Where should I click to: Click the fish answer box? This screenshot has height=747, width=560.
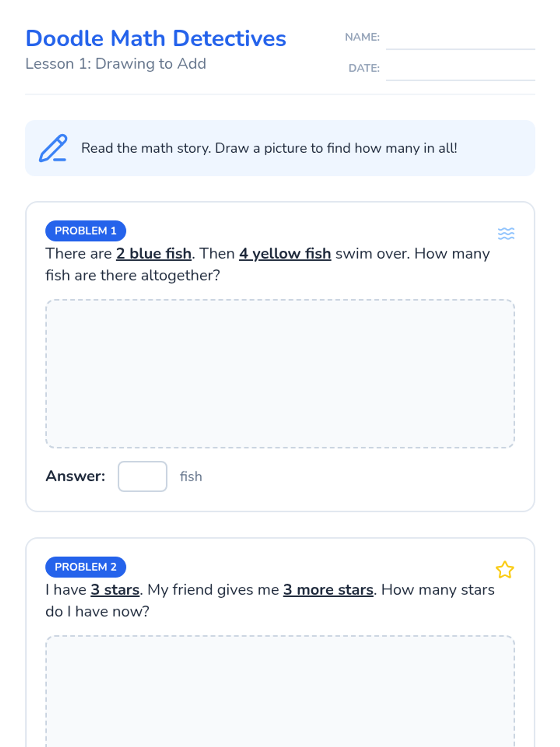142,476
